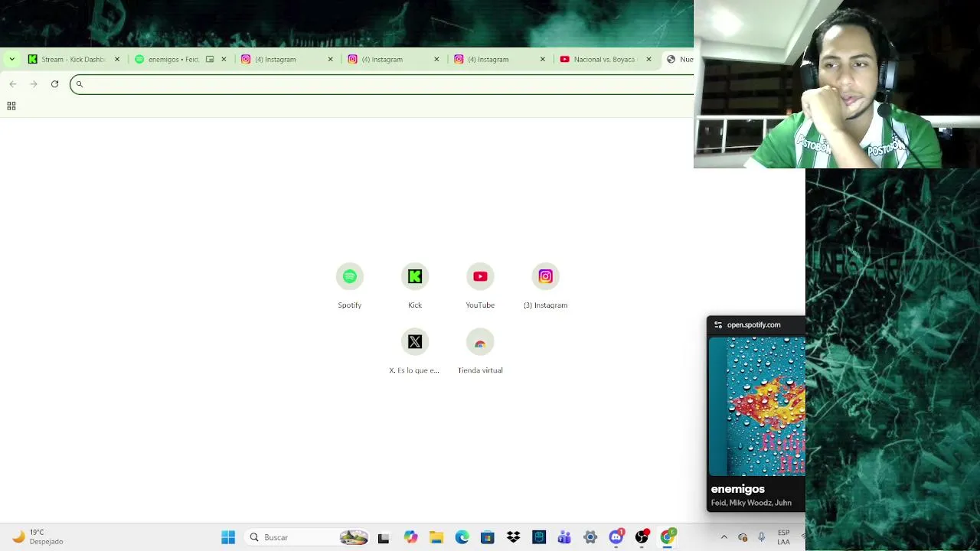980x551 pixels.
Task: Open OBS Studio from the taskbar
Action: coord(642,537)
